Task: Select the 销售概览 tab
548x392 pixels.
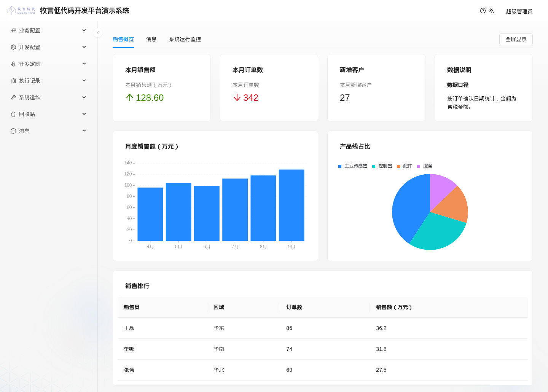Action: click(x=123, y=39)
